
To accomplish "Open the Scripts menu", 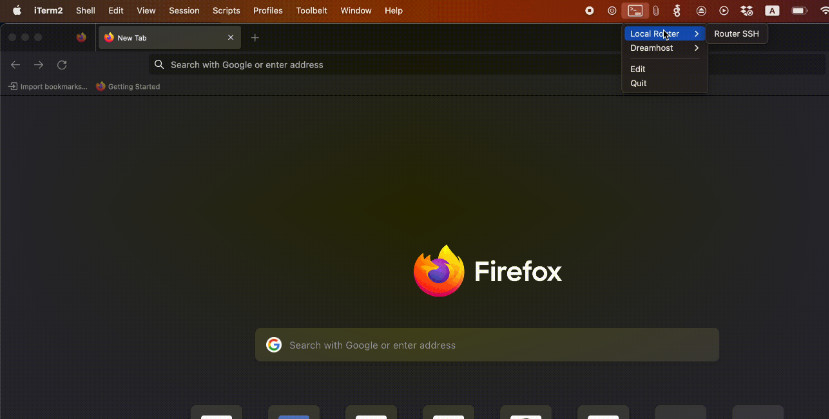I will coord(226,11).
